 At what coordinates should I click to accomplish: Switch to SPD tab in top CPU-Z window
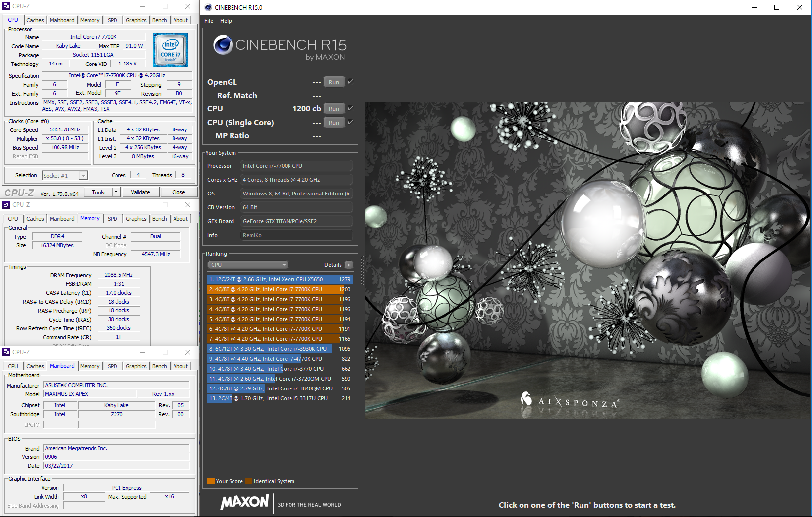point(113,20)
